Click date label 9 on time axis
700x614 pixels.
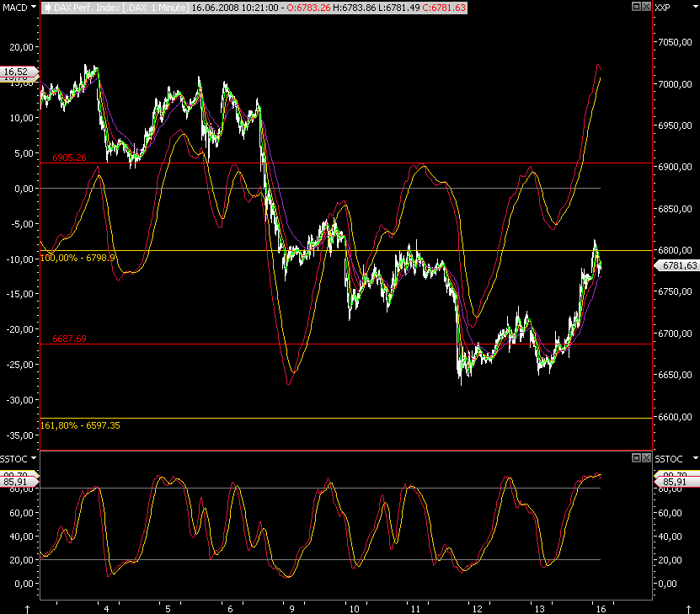(x=291, y=609)
